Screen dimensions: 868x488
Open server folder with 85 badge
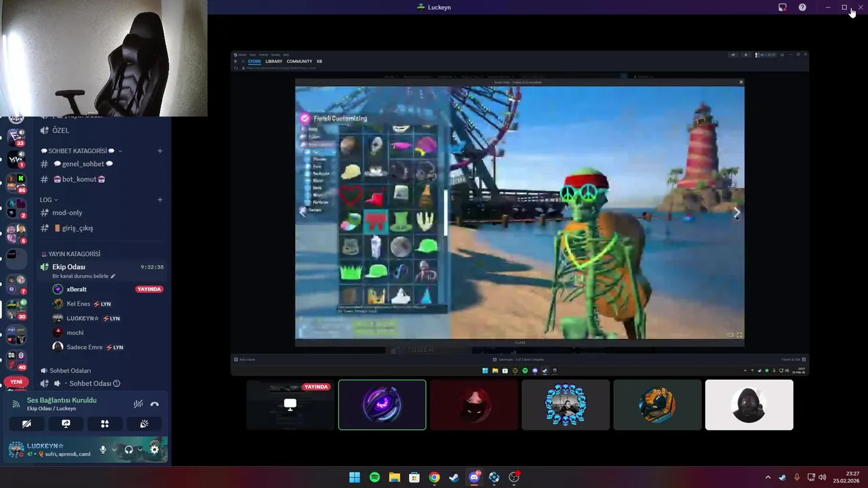coord(16,183)
